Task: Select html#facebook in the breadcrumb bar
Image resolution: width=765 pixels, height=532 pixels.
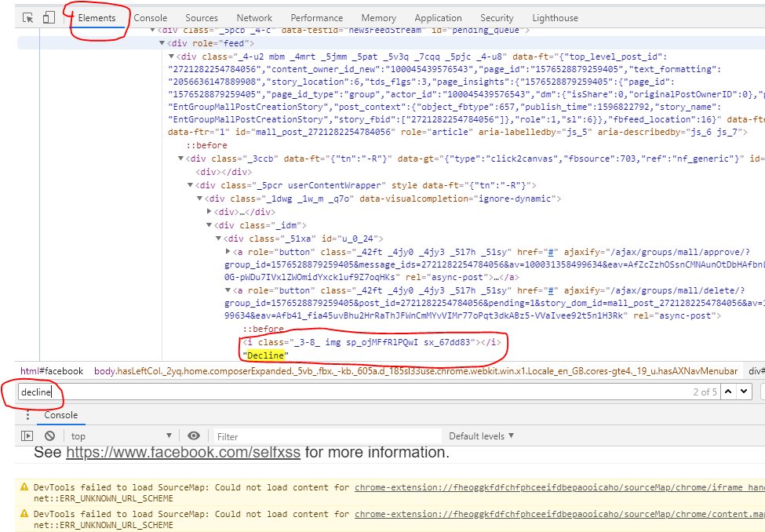Action: tap(52, 371)
